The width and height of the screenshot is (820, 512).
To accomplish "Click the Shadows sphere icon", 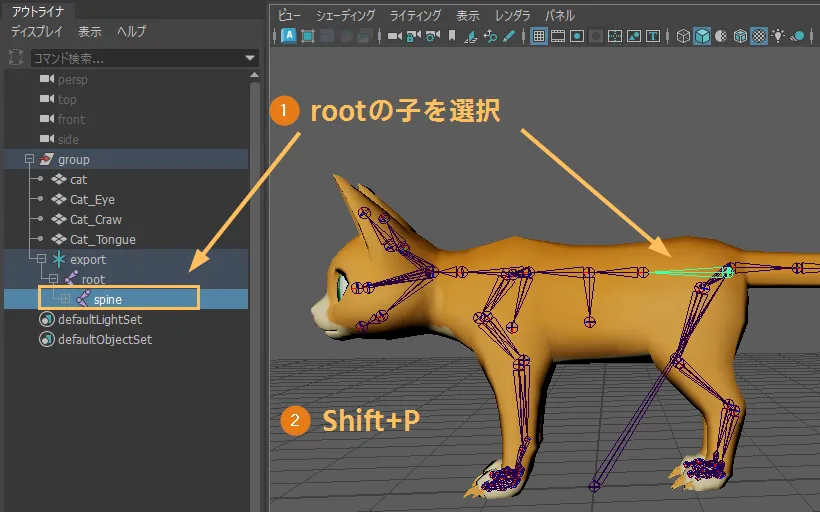I will [x=797, y=36].
